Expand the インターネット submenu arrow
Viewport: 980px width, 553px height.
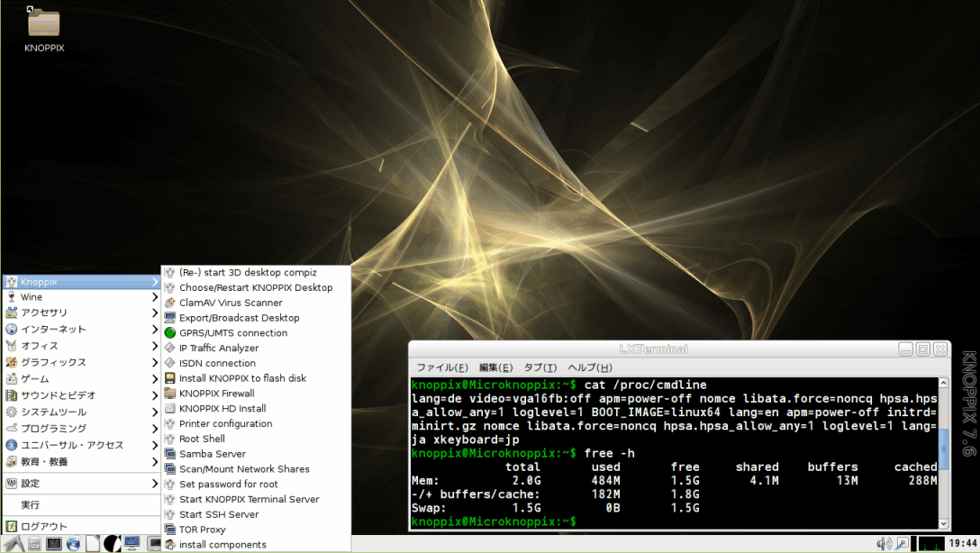click(x=154, y=330)
